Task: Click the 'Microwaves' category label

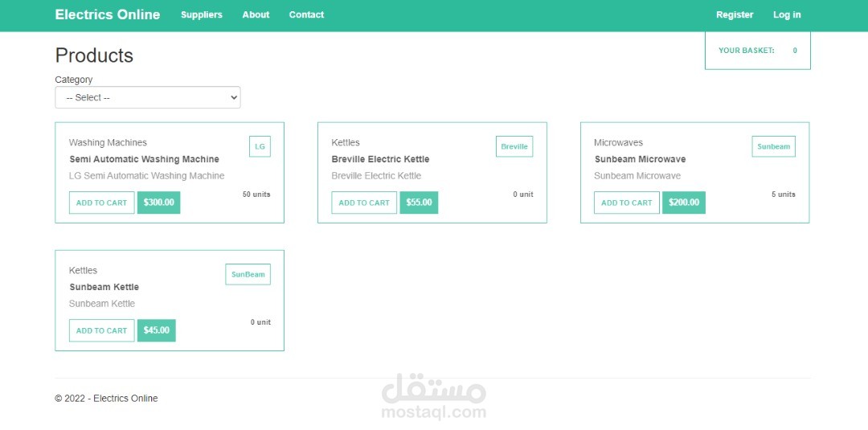Action: point(618,143)
